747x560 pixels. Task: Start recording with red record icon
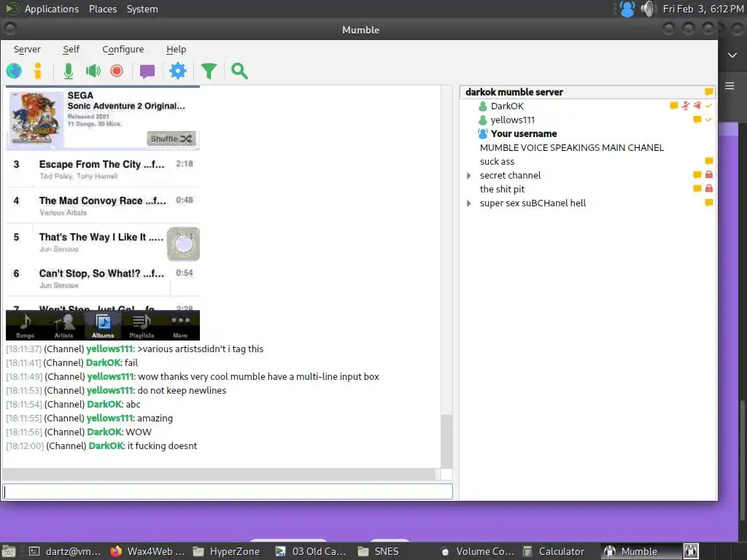(x=117, y=71)
